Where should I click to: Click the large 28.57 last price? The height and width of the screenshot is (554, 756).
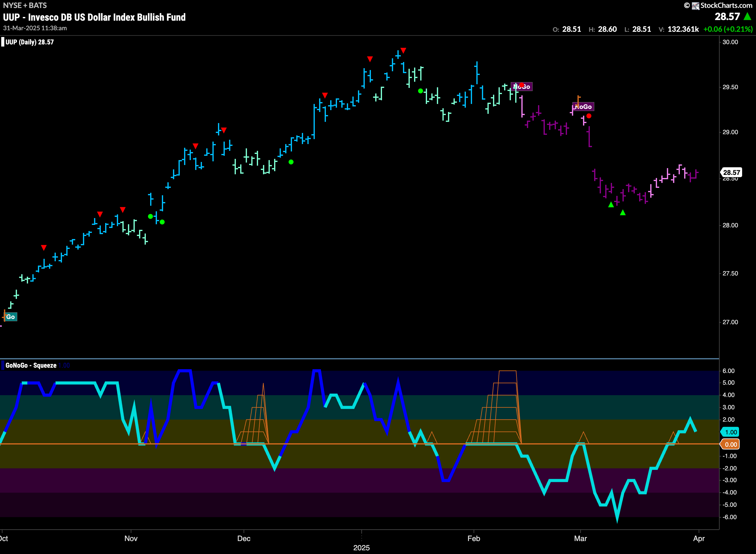pos(727,16)
